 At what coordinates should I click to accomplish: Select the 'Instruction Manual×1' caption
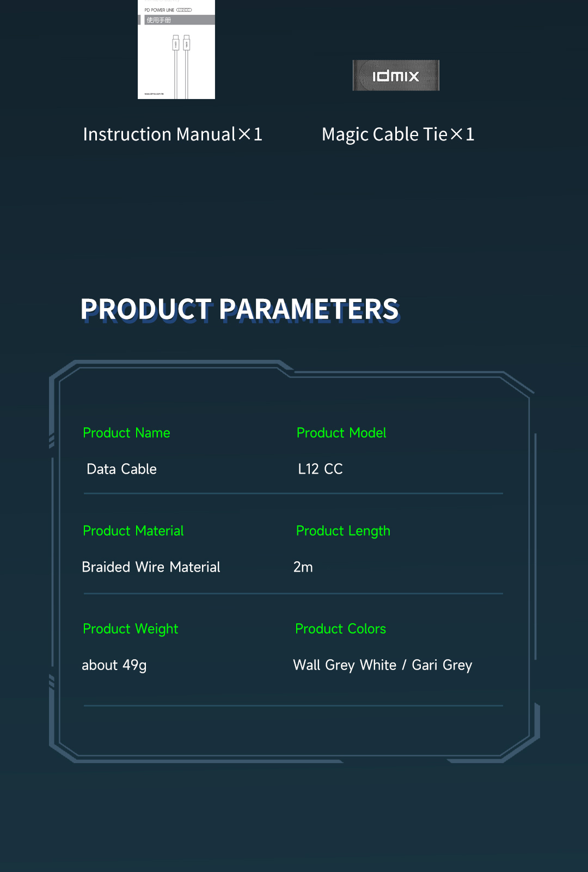[173, 134]
